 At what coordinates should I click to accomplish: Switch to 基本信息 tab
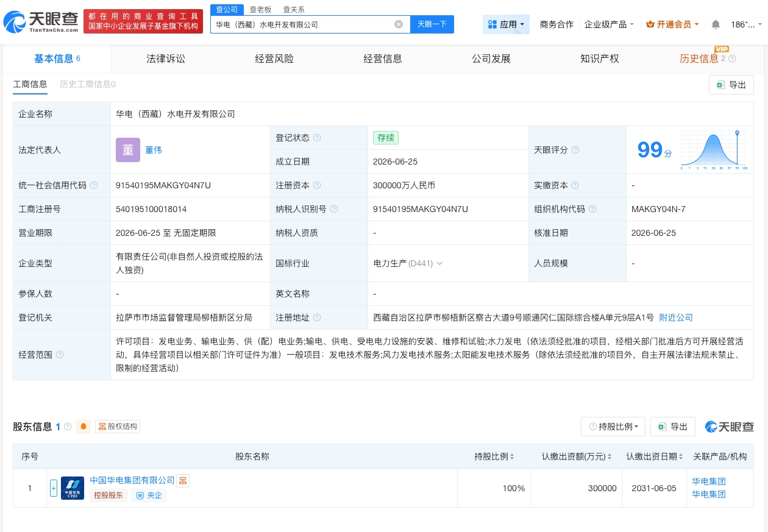coord(57,59)
